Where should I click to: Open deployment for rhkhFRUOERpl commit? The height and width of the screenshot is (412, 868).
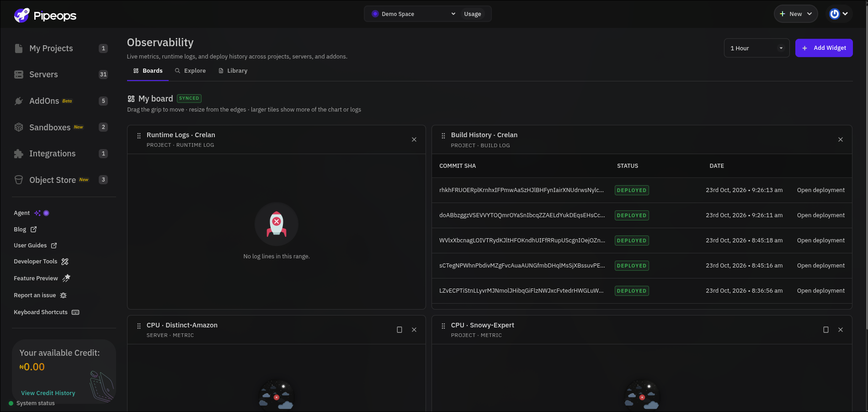821,190
